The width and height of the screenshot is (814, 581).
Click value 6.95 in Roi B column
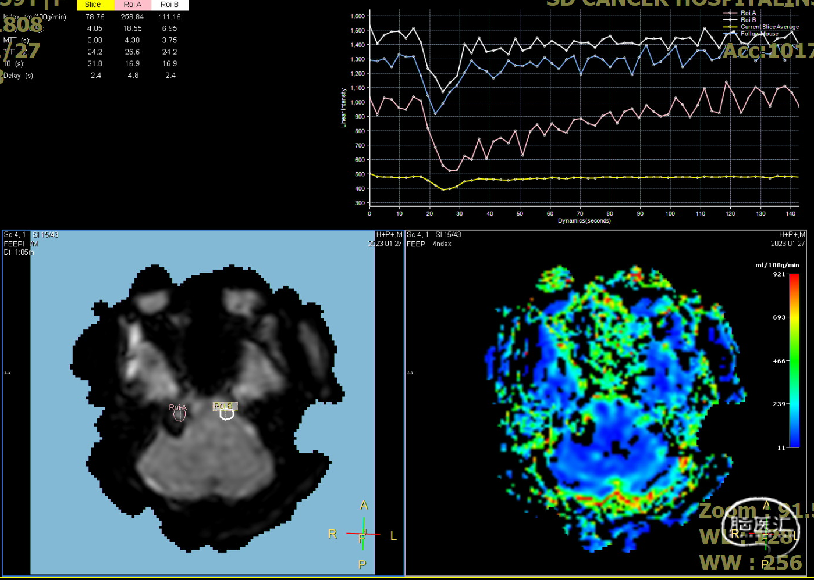170,28
